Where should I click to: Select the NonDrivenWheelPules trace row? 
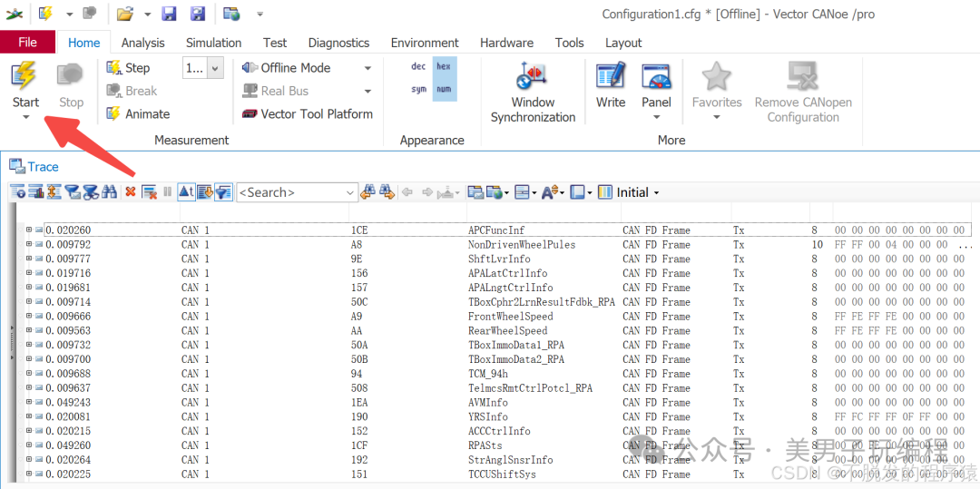click(x=497, y=245)
